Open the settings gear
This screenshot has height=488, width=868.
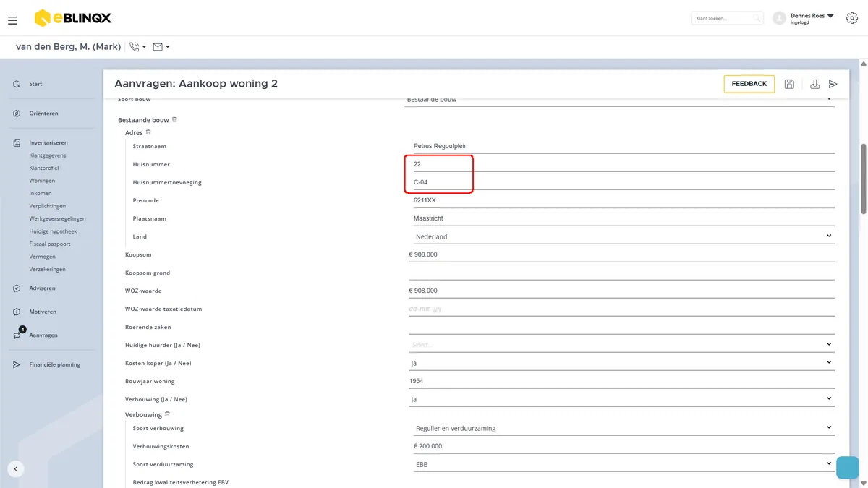tap(851, 18)
